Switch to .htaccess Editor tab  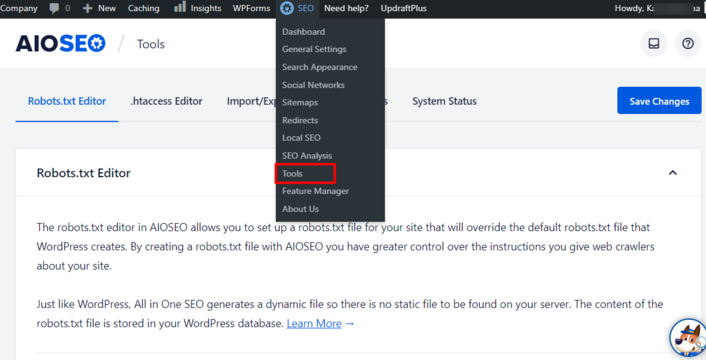tap(166, 101)
